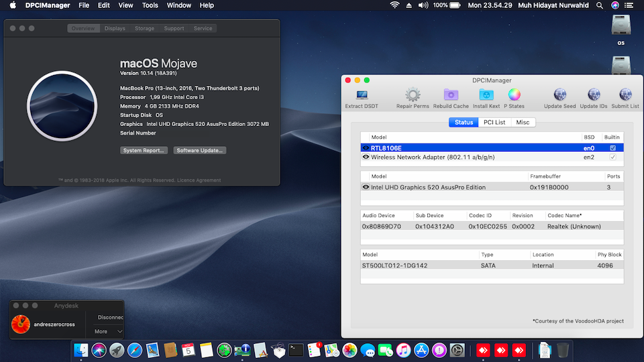
Task: Open iTunes icon in the dock
Action: pyautogui.click(x=404, y=351)
